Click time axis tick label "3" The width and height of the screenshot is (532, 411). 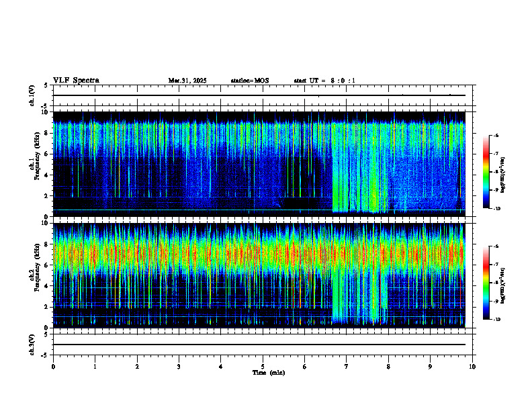click(179, 367)
